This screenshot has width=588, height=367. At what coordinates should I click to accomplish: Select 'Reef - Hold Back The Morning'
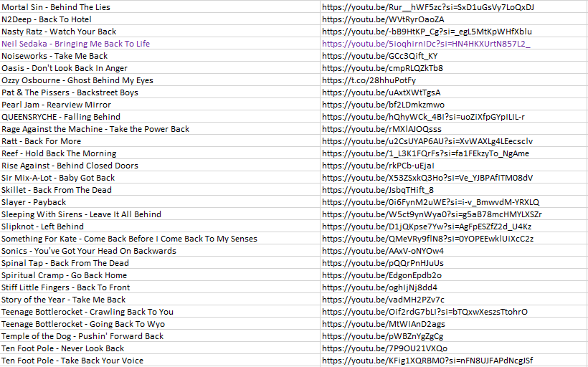[x=160, y=153]
